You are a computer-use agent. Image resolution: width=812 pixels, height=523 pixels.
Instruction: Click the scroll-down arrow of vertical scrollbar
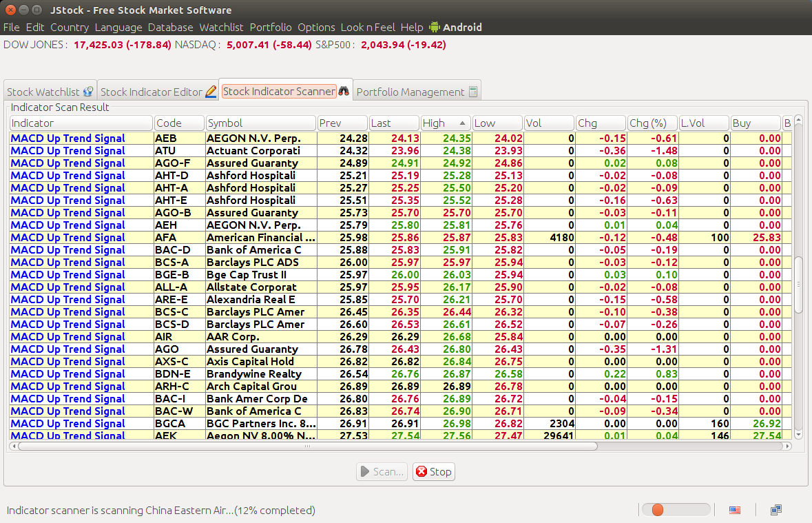click(x=798, y=435)
